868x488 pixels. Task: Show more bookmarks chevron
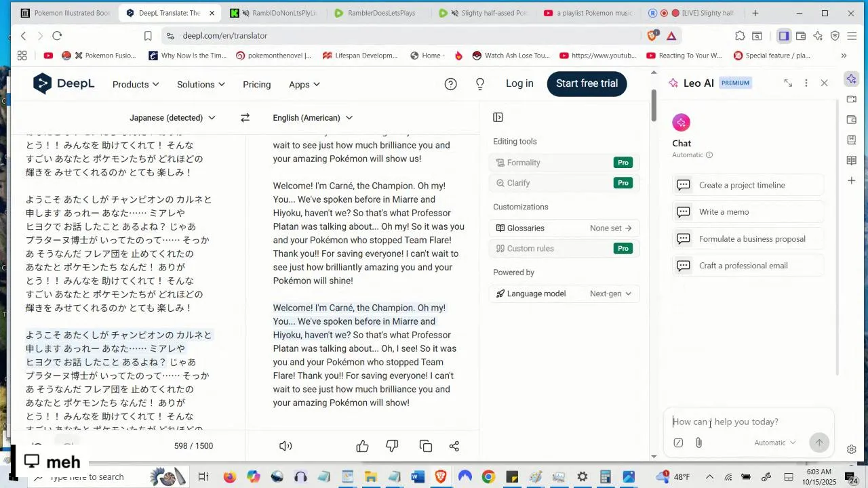[x=844, y=56]
